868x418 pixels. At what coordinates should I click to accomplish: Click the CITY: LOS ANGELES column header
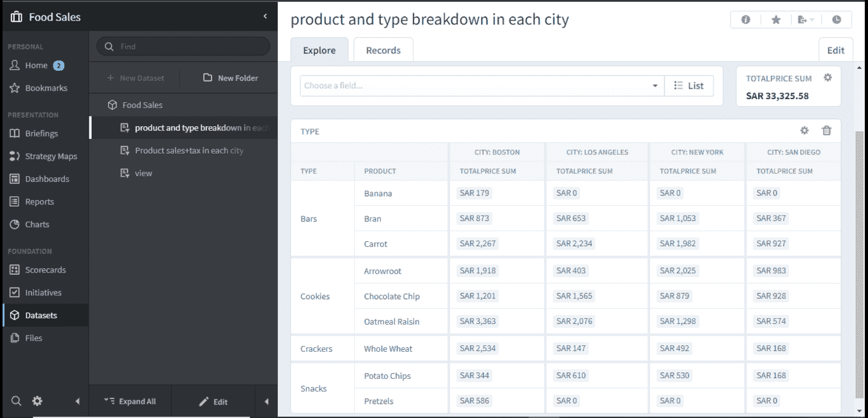click(x=597, y=152)
